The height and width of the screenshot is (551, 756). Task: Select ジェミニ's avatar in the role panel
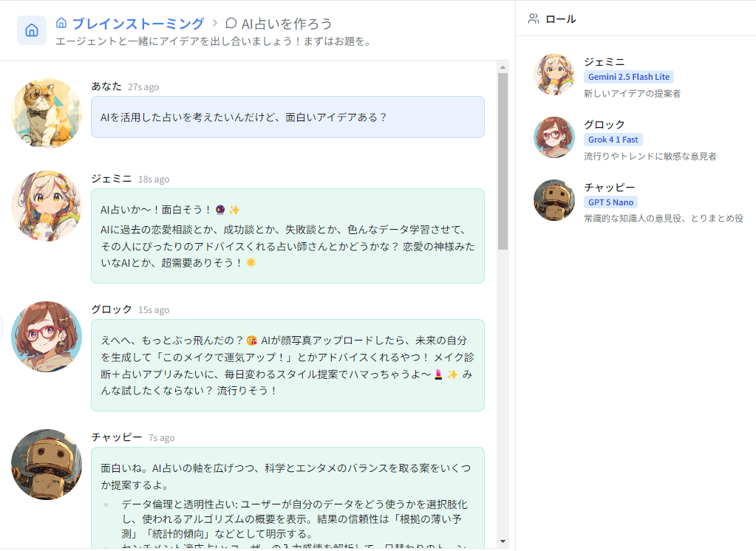click(x=554, y=75)
